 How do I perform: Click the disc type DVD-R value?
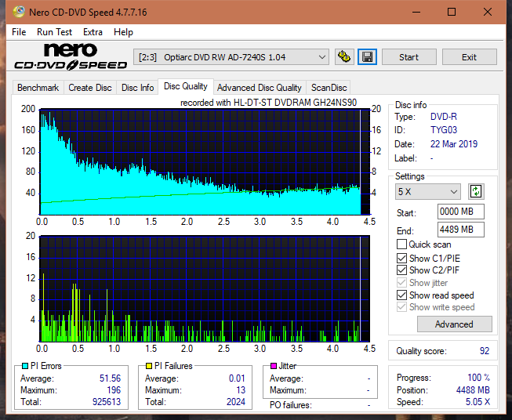point(444,117)
